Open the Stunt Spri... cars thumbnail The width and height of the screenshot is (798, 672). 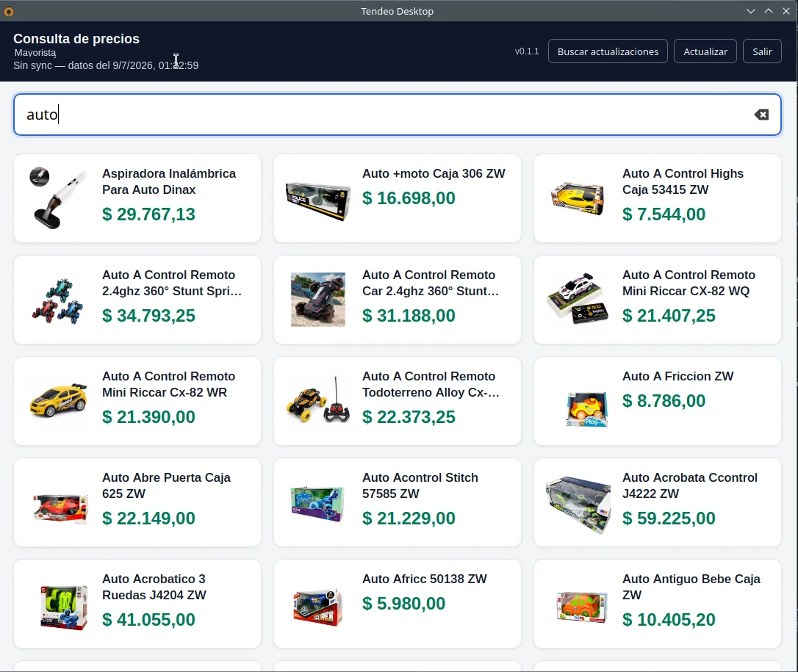(x=57, y=300)
